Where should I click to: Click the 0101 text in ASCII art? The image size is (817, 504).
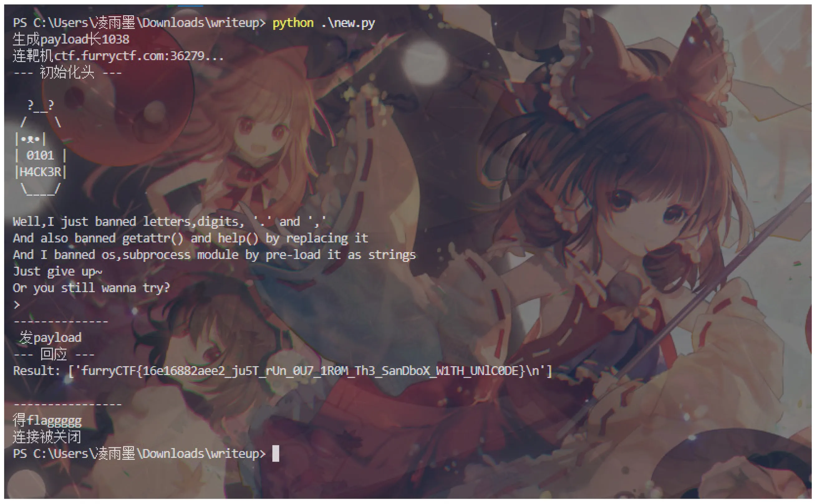(40, 155)
